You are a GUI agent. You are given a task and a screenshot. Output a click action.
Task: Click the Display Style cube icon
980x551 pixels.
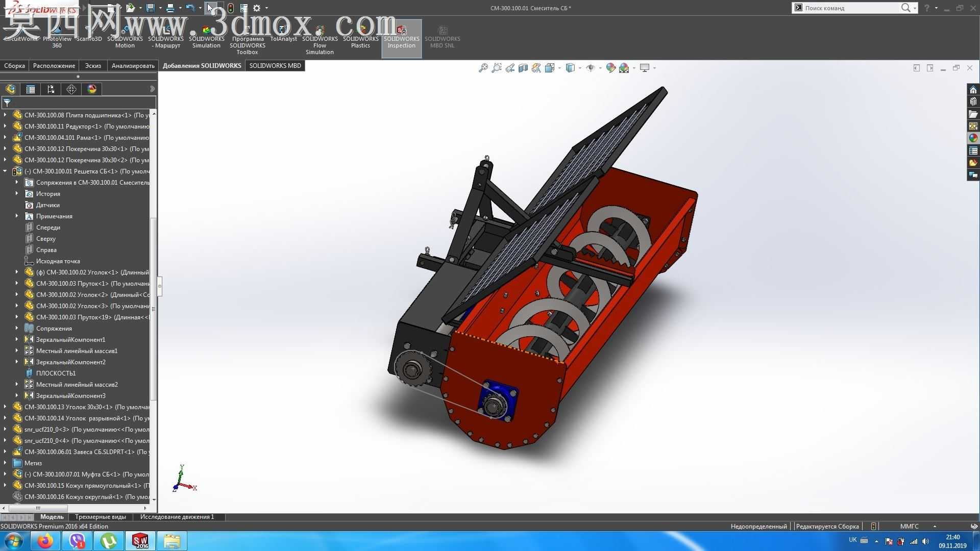[x=571, y=68]
